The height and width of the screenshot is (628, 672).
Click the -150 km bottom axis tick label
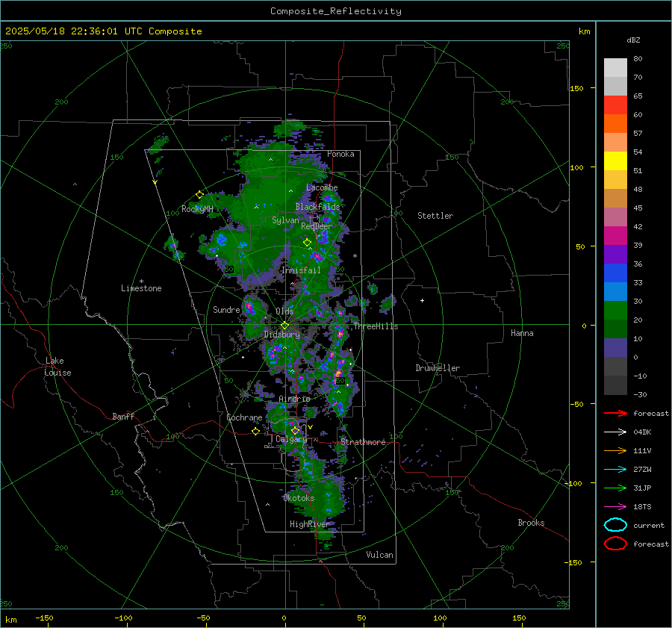pos(44,618)
